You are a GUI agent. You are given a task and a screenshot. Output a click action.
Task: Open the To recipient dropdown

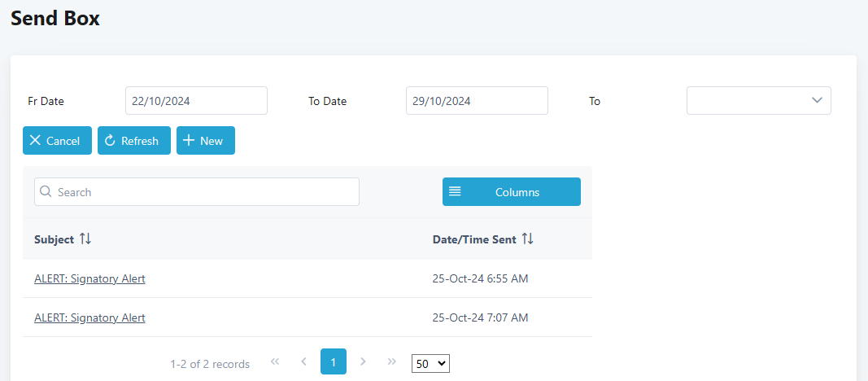(758, 101)
